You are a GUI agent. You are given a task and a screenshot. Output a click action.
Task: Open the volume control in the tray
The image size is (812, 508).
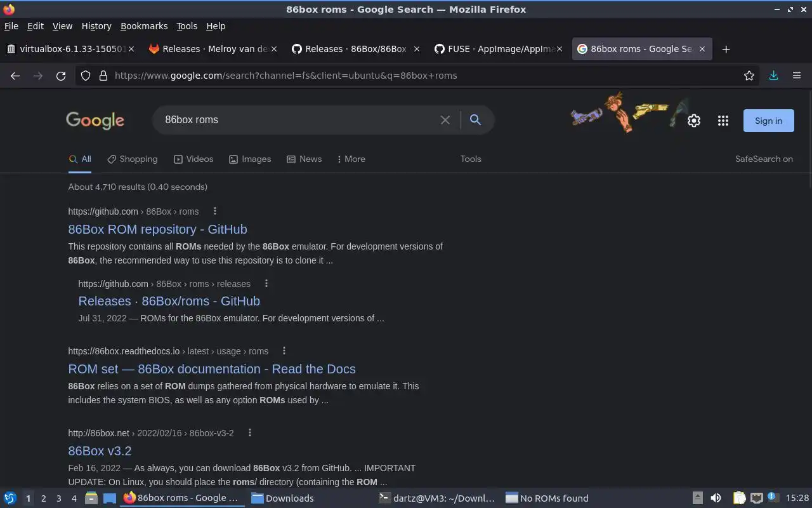(716, 498)
